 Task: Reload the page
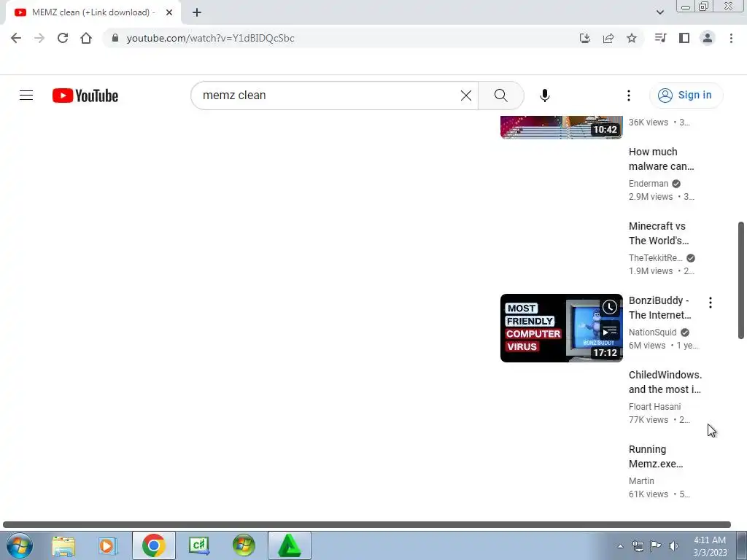click(63, 38)
